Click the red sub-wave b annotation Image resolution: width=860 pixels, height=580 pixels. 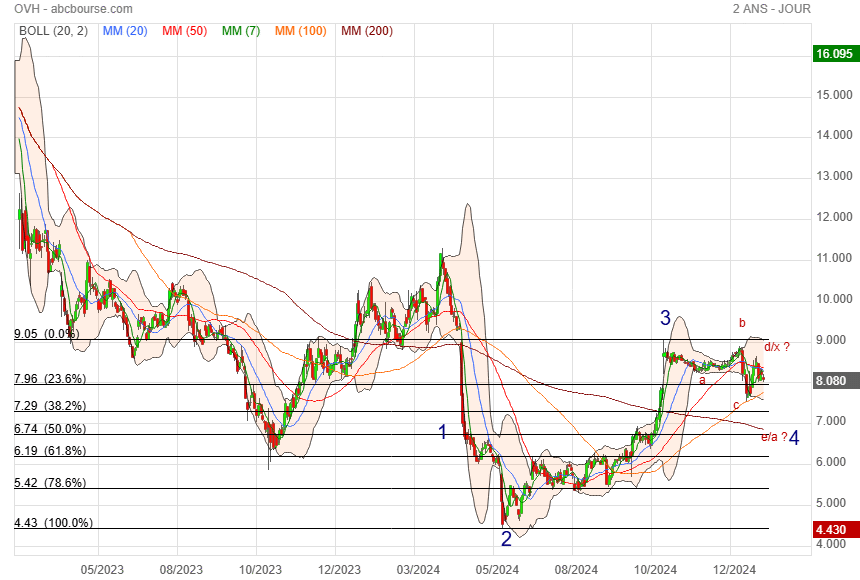pyautogui.click(x=742, y=323)
